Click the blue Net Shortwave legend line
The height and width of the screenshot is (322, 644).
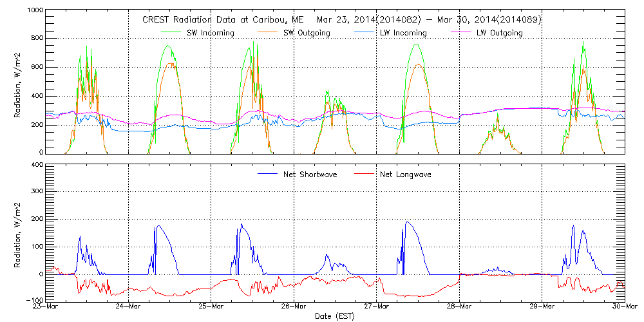pyautogui.click(x=267, y=174)
